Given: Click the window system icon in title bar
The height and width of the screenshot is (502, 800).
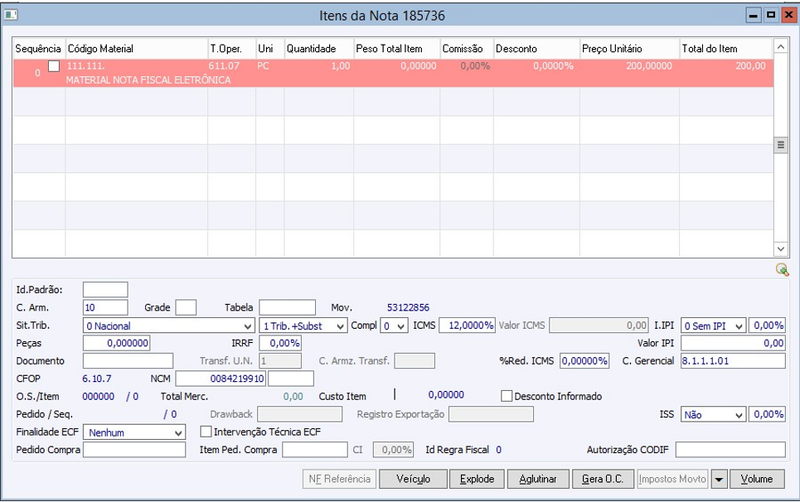Looking at the screenshot, I should [x=11, y=15].
